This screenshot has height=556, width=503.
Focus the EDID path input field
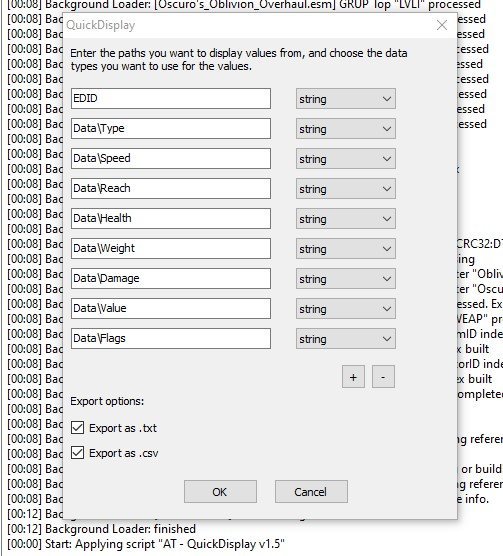(x=171, y=99)
